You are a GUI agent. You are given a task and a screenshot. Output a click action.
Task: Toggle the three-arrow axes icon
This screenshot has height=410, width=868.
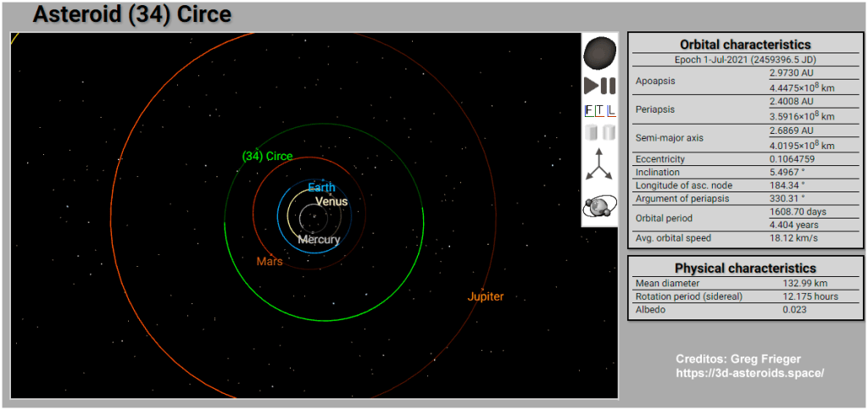point(599,164)
